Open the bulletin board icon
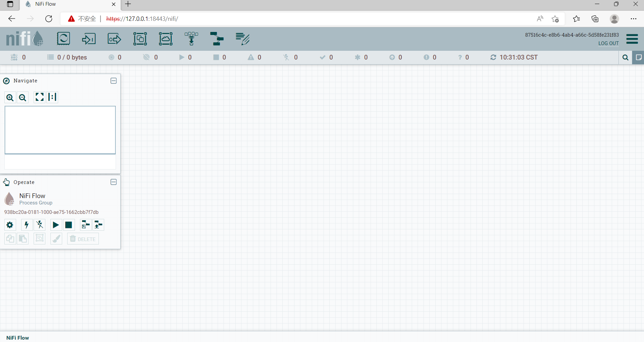The width and height of the screenshot is (644, 342). [x=638, y=58]
